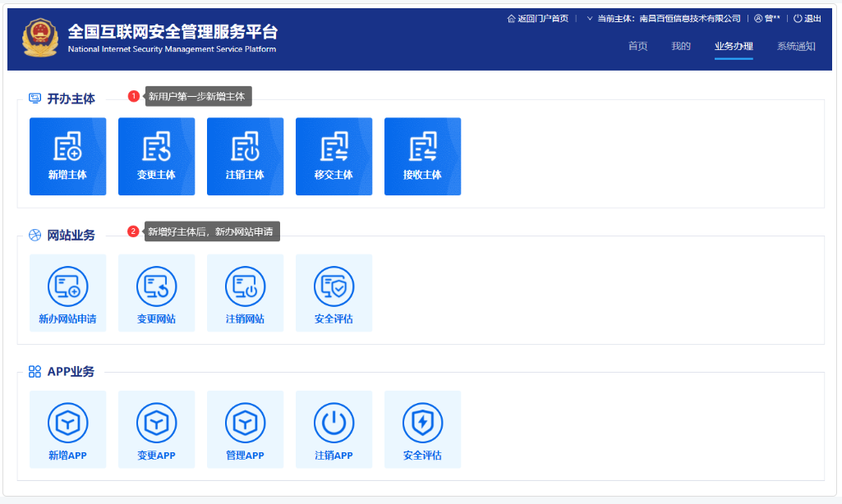Open the 变更主体 icon tile
The width and height of the screenshot is (842, 504).
156,156
